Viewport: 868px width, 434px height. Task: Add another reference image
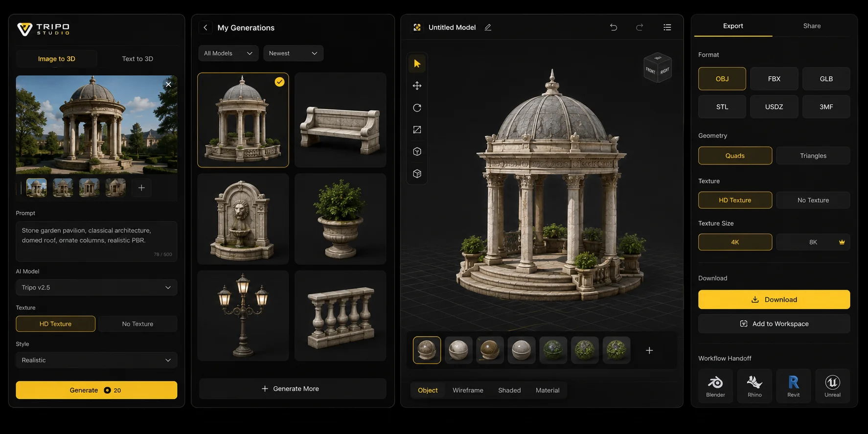tap(141, 187)
